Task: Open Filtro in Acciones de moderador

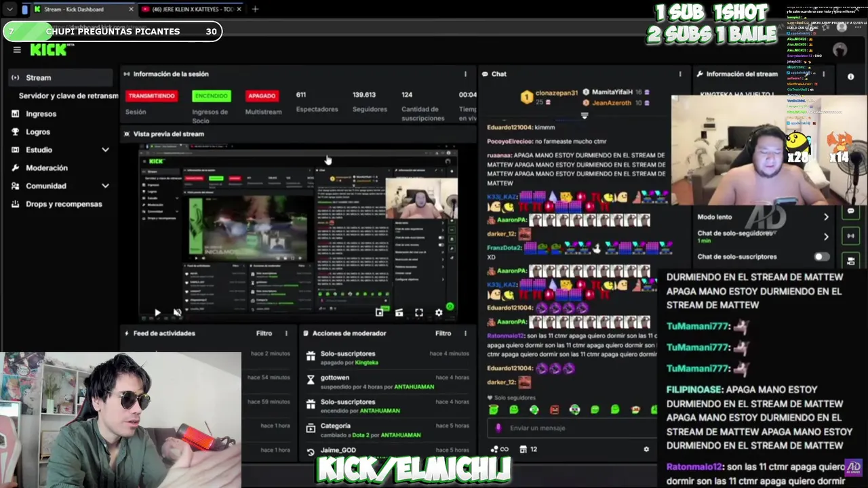Action: pyautogui.click(x=443, y=333)
